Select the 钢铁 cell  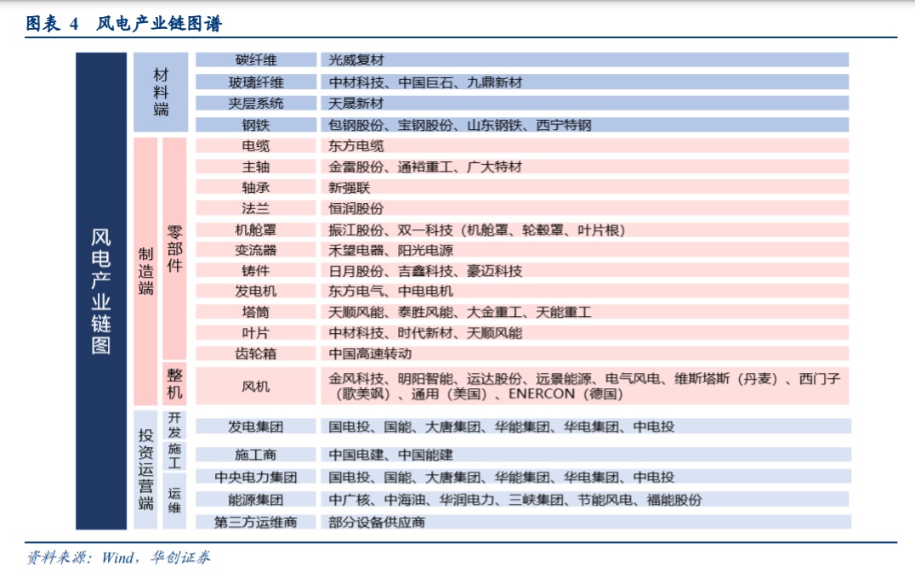coord(256,125)
